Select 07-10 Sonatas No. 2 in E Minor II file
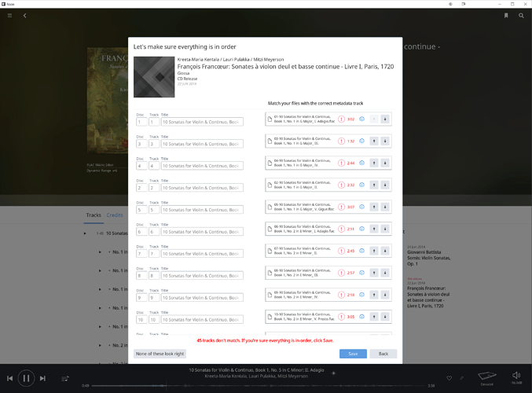532x393 pixels. (328, 251)
